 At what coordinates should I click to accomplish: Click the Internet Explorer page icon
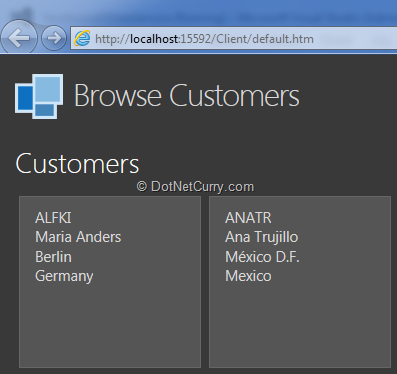(x=82, y=38)
